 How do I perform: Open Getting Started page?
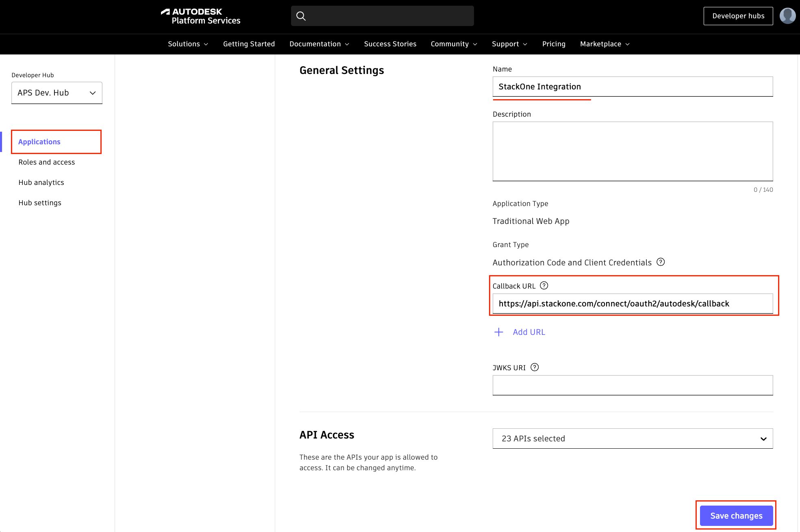(x=249, y=44)
